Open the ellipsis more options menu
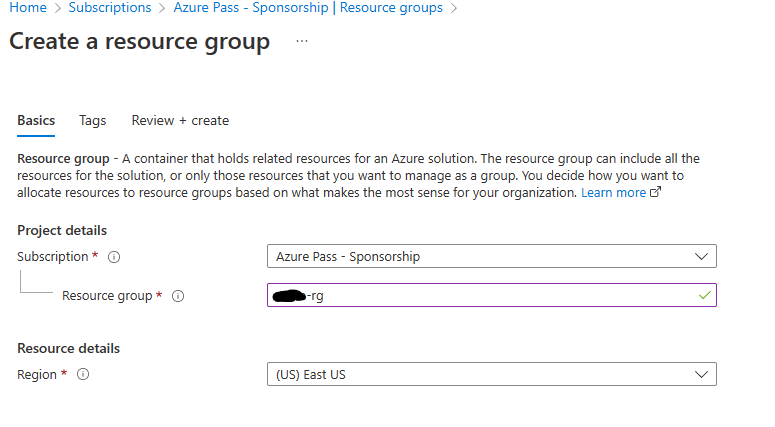Image resolution: width=775 pixels, height=427 pixels. 302,42
